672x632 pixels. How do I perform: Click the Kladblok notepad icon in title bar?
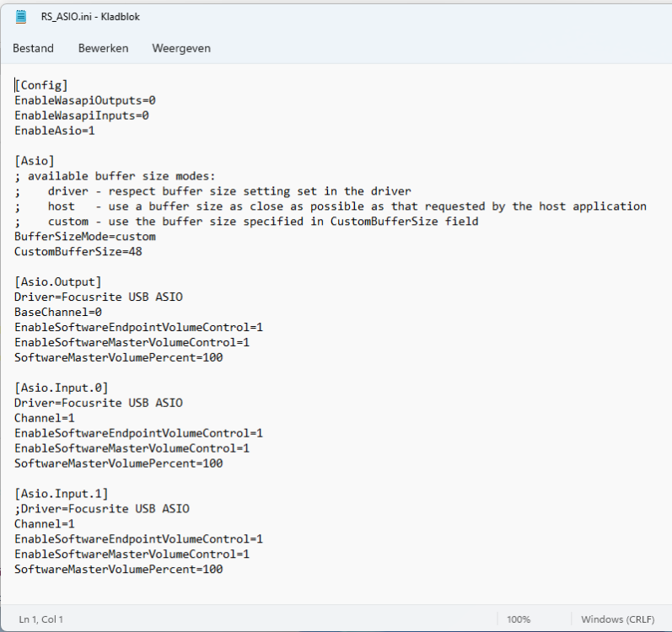point(20,16)
